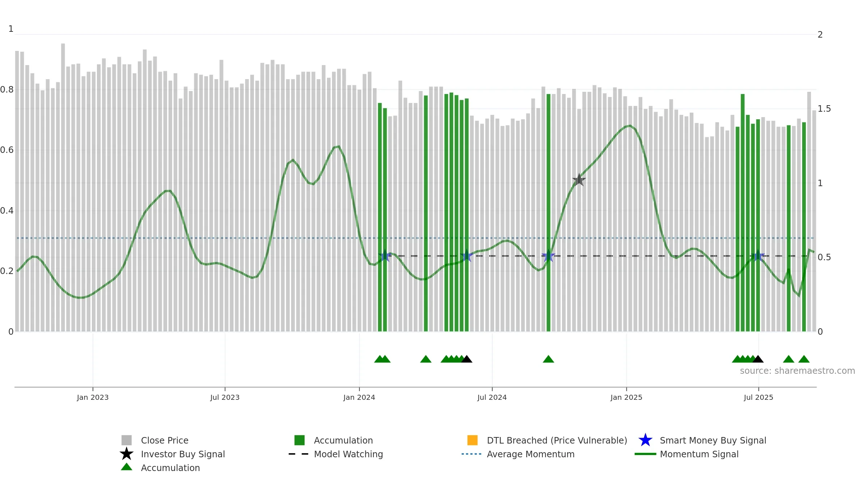Click the green Accumulation triangle legend icon
The height and width of the screenshot is (488, 868).
tap(127, 467)
